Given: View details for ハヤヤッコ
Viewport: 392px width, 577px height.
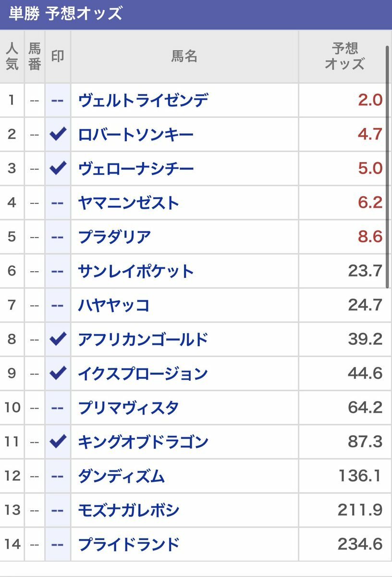Looking at the screenshot, I should pyautogui.click(x=113, y=305).
